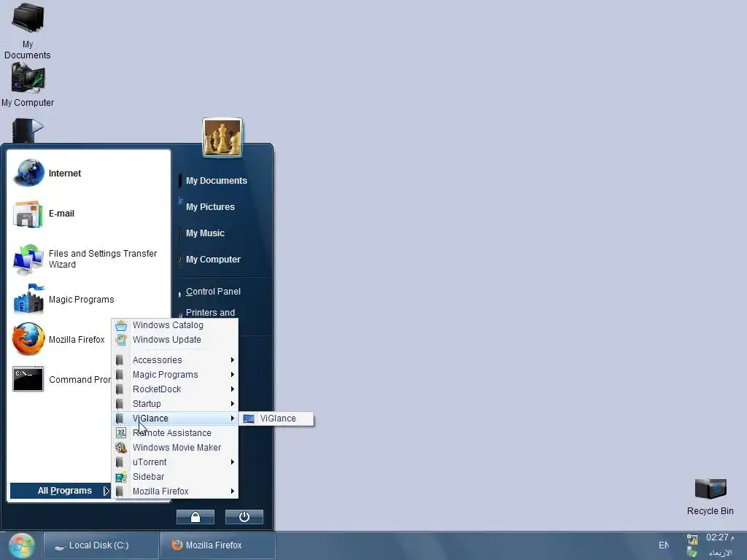
Task: Click the Sidebar program icon
Action: coord(121,477)
